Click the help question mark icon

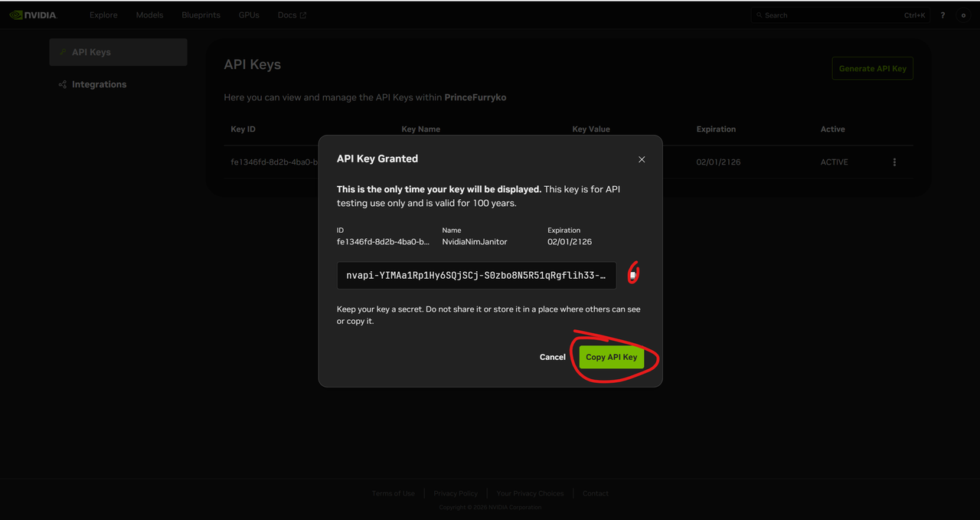pos(942,15)
